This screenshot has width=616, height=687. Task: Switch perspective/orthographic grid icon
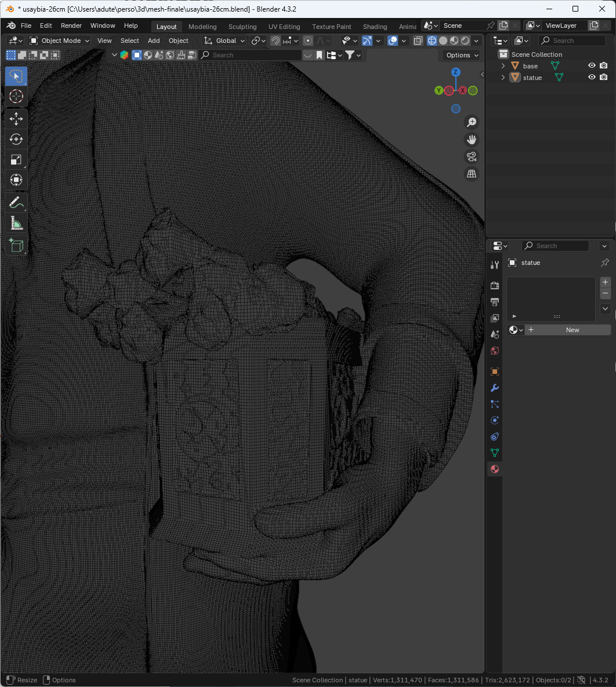[x=472, y=173]
